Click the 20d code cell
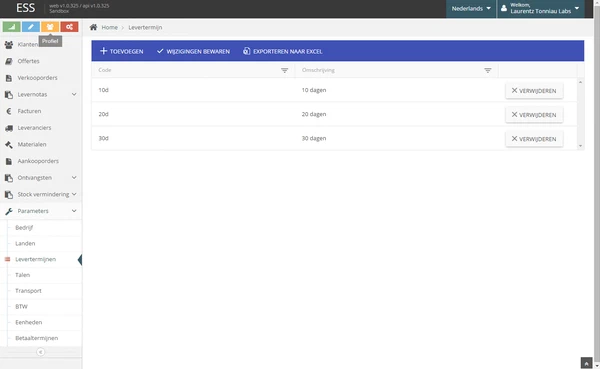Viewport: 600px width, 369px height. 193,114
